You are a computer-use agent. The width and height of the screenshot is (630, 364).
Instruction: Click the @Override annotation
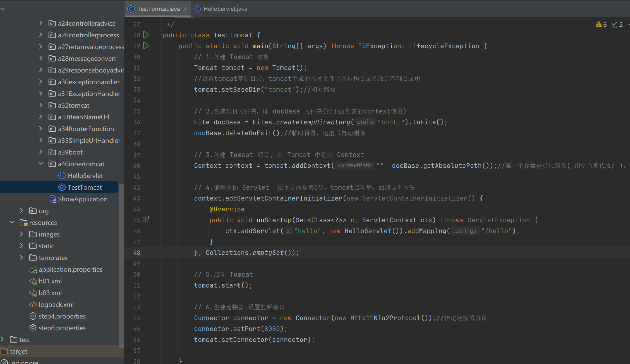(x=227, y=209)
